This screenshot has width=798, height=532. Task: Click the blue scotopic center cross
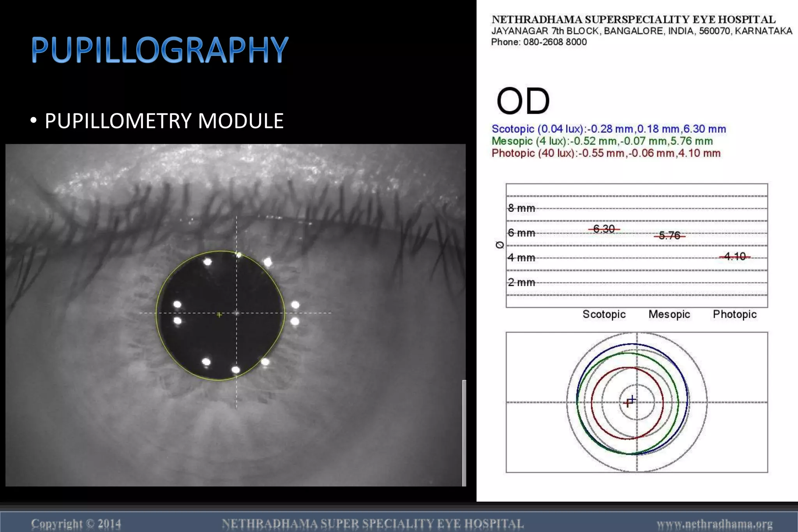pyautogui.click(x=632, y=399)
